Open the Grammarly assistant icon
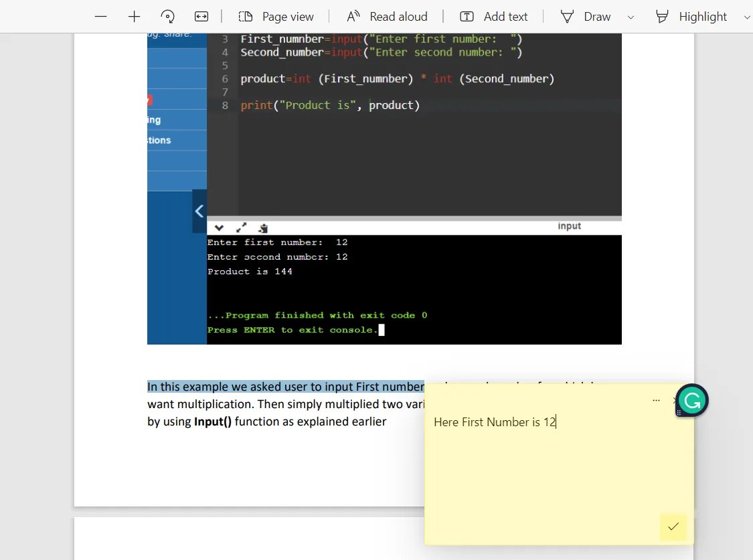 coord(691,400)
